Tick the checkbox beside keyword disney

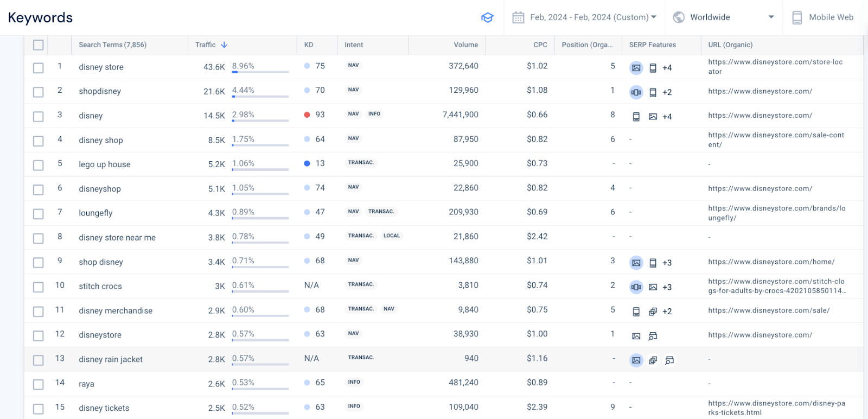pyautogui.click(x=38, y=117)
